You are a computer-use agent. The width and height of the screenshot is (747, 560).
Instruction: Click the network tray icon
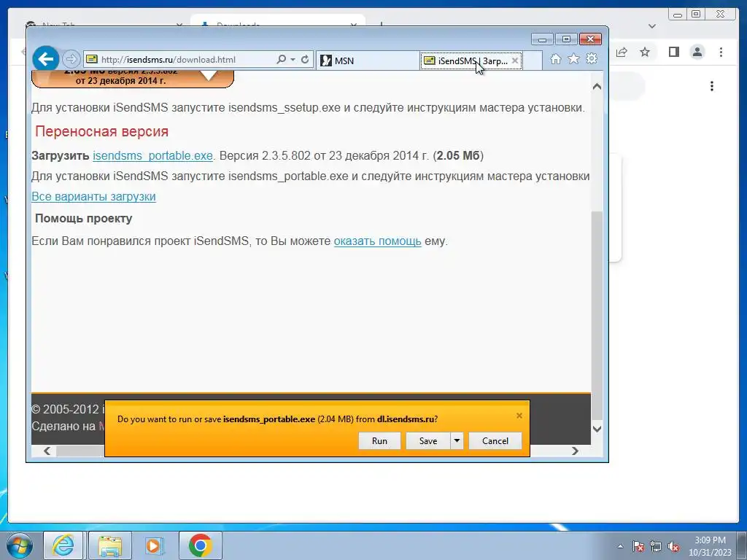[656, 546]
